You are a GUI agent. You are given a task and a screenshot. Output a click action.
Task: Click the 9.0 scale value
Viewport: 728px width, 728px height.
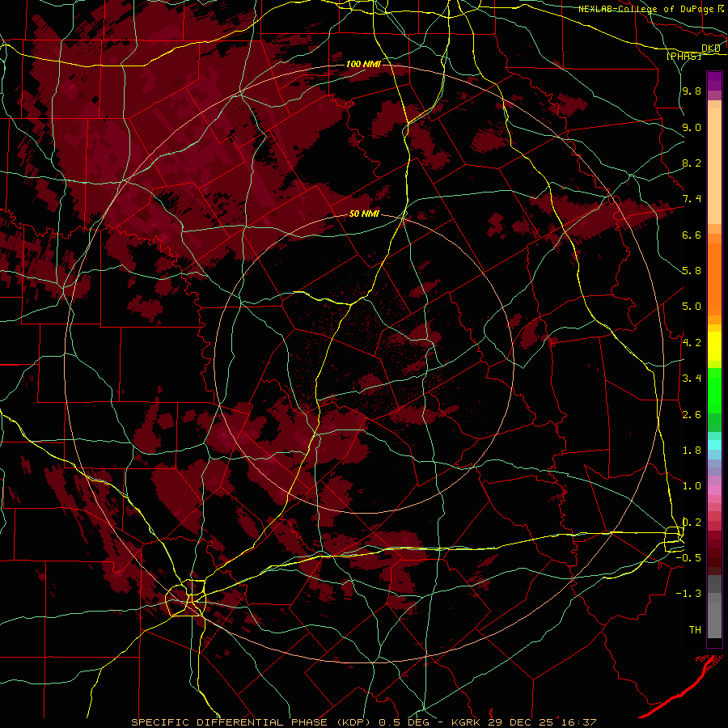click(x=692, y=127)
